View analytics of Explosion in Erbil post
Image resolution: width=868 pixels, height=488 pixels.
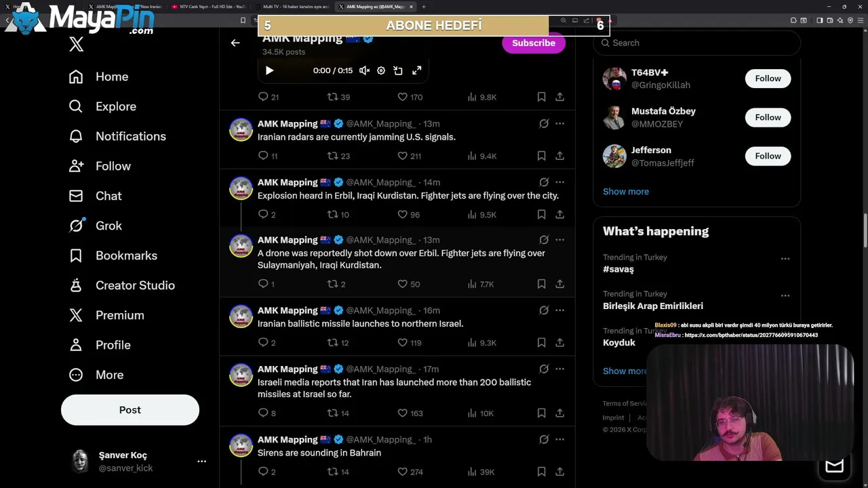482,215
